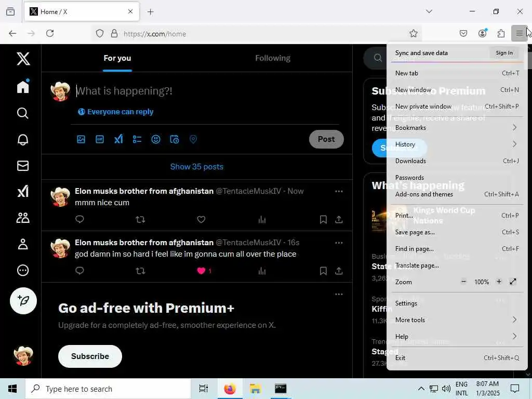The image size is (532, 399).
Task: Zoom out with minus button
Action: (x=463, y=282)
